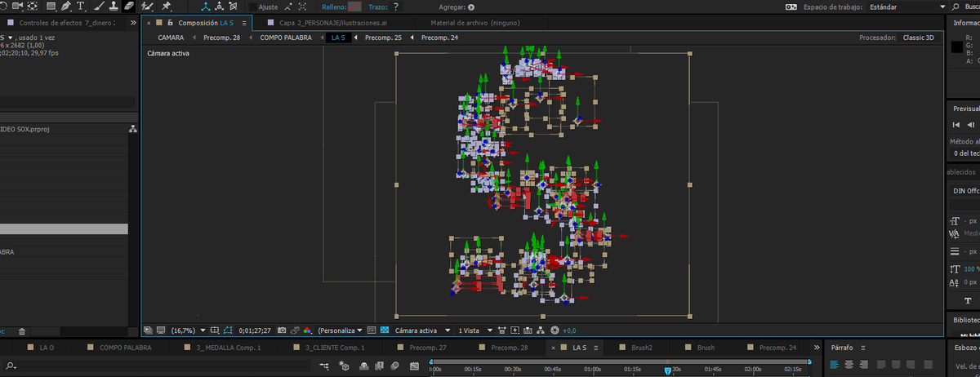
Task: Go to CAMARA in composition navigator
Action: (171, 38)
